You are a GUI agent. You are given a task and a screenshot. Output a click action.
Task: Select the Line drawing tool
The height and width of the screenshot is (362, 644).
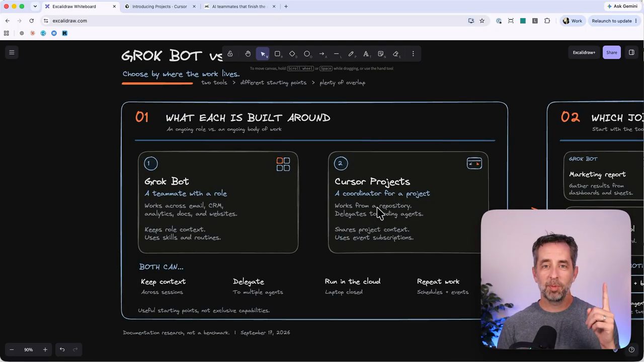(337, 54)
